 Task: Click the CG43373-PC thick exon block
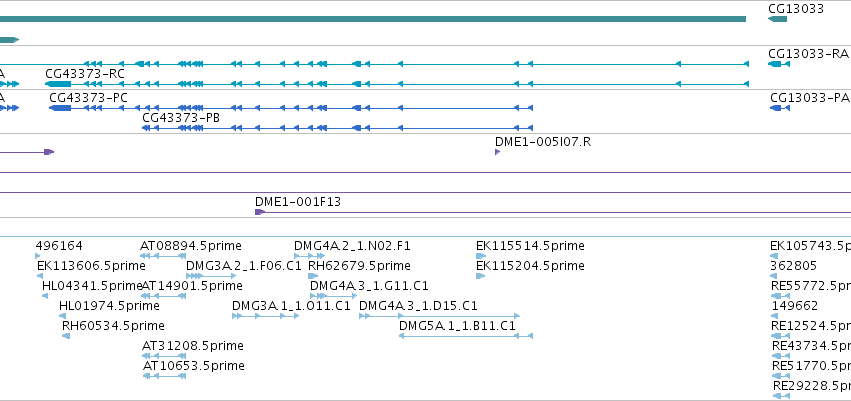60,108
